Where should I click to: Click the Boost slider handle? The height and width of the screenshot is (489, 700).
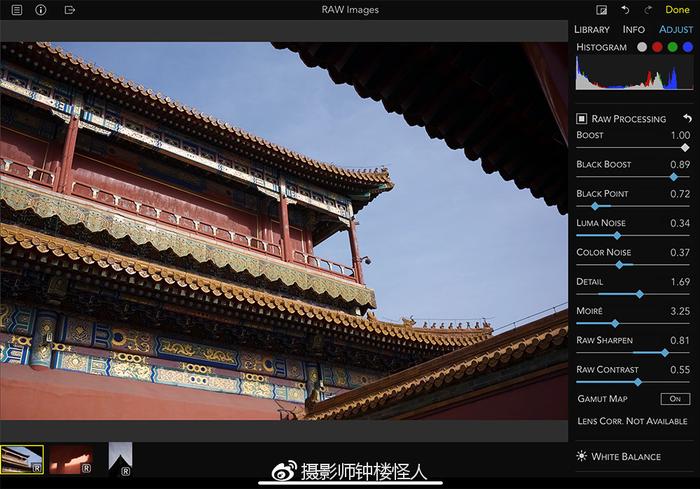685,148
